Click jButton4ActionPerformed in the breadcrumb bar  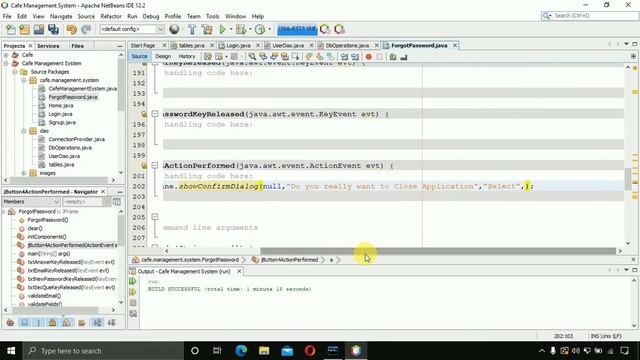pos(289,260)
